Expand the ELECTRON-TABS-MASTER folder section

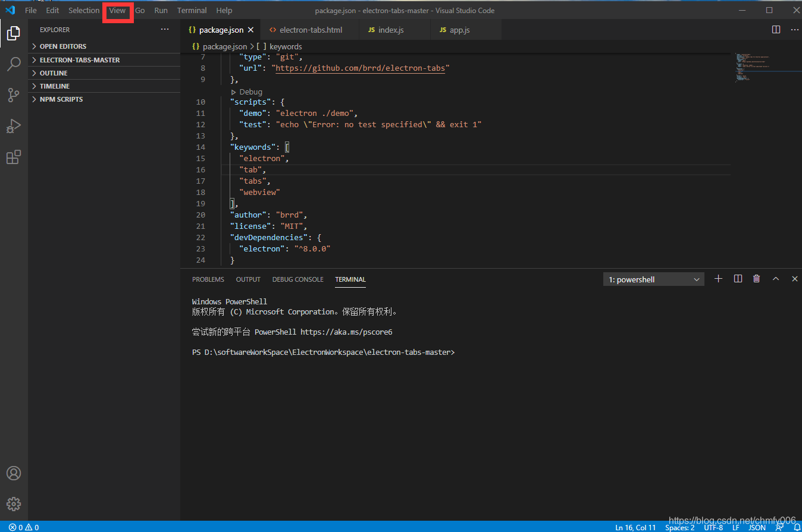105,60
